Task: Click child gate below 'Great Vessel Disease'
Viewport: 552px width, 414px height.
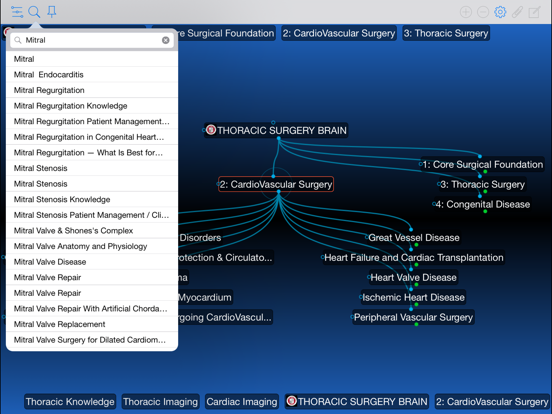Action: coord(416,245)
